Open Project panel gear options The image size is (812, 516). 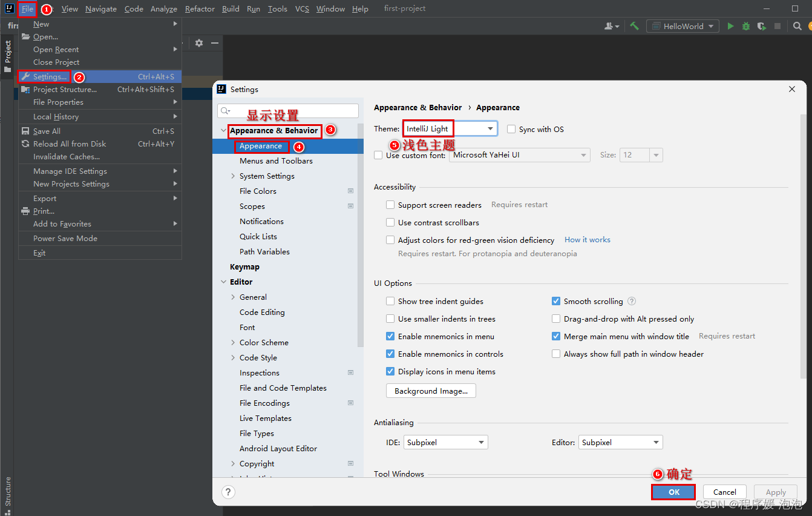[198, 43]
